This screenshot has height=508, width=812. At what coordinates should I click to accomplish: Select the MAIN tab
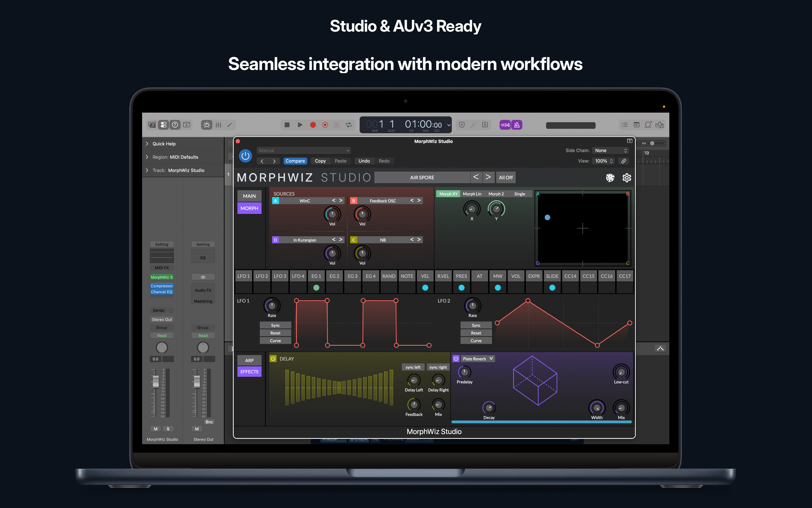(x=249, y=196)
